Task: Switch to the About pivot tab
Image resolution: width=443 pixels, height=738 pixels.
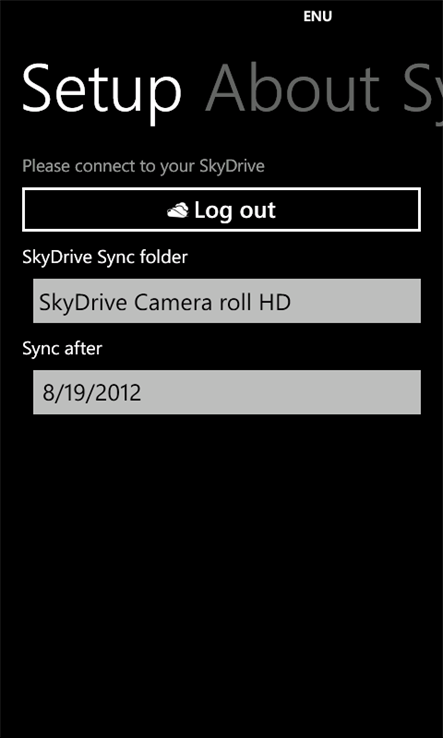Action: click(x=292, y=90)
